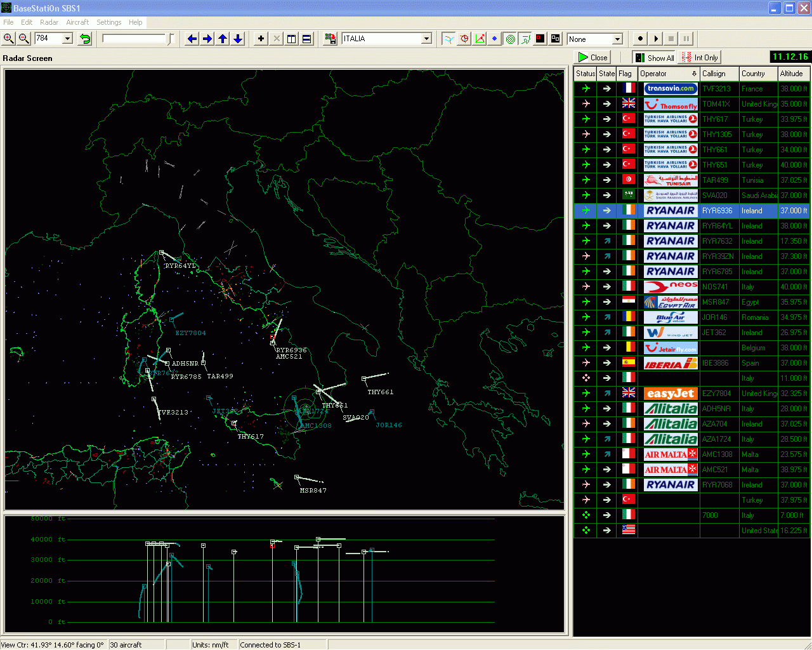Viewport: 812px width, 650px height.
Task: Open the Radar menu
Action: tap(49, 22)
